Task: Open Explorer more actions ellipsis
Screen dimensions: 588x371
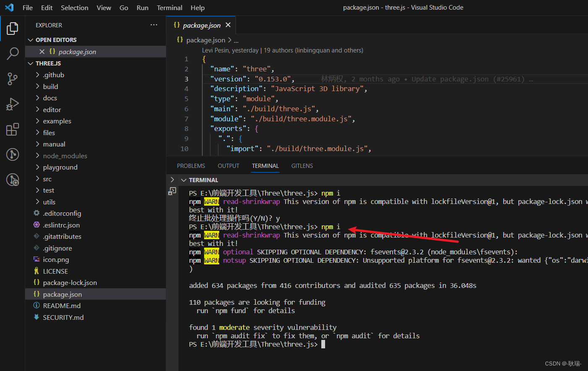Action: pyautogui.click(x=154, y=25)
